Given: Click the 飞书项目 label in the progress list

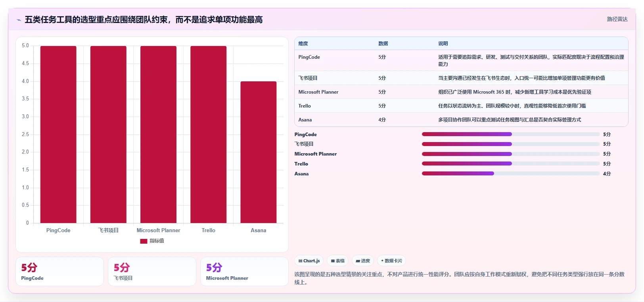Looking at the screenshot, I should pos(304,144).
